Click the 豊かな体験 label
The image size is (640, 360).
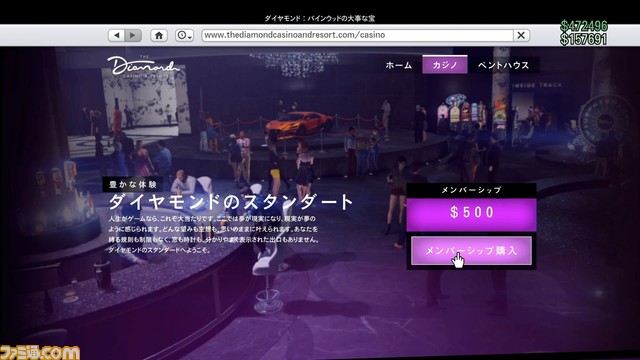(133, 184)
